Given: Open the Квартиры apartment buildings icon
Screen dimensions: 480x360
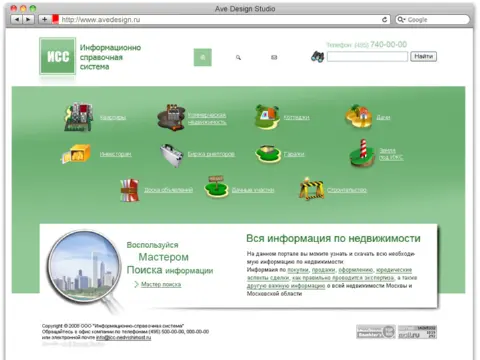Looking at the screenshot, I should click(79, 117).
